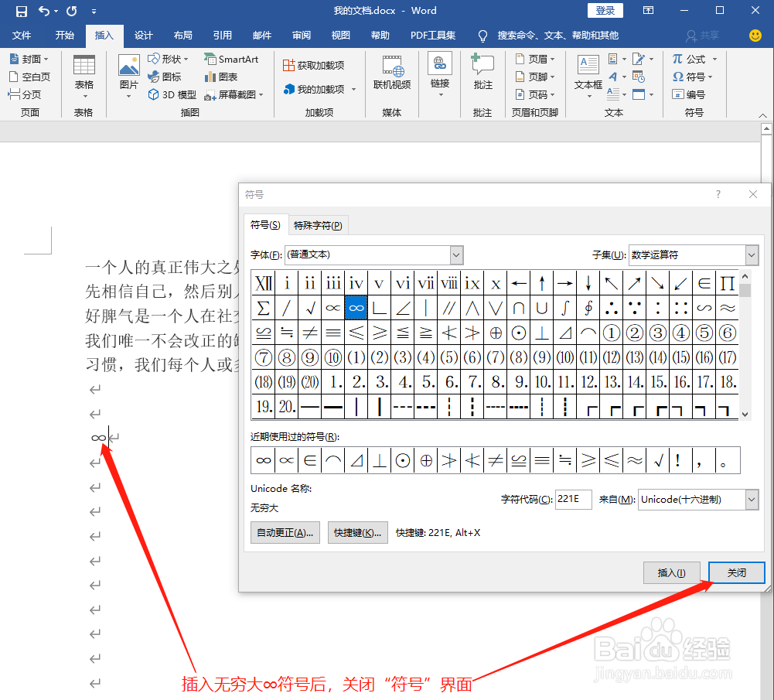Click the dialog help question mark
This screenshot has height=700, width=774.
pyautogui.click(x=718, y=194)
